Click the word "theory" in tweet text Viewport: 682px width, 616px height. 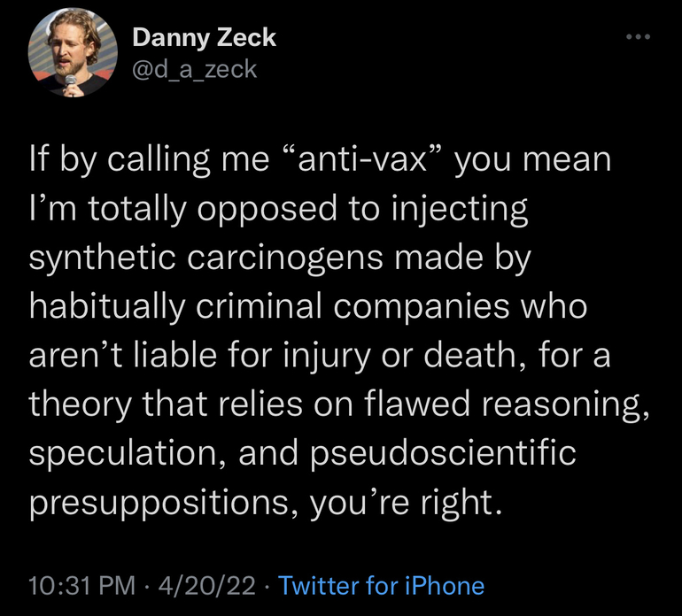[x=81, y=404]
